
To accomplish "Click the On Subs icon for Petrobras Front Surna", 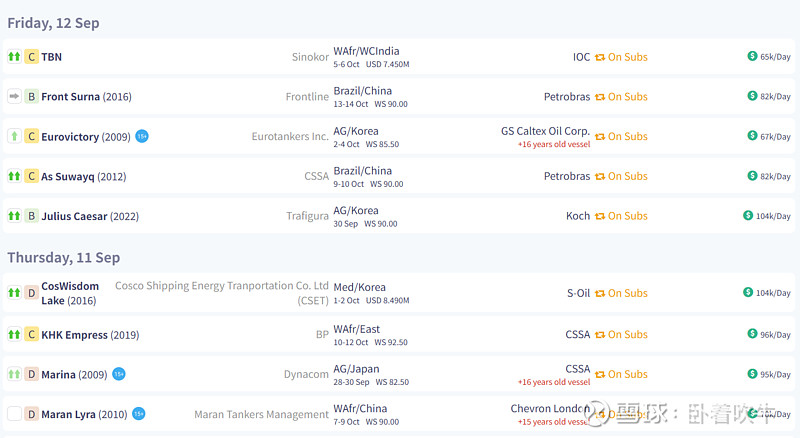I will [x=600, y=97].
